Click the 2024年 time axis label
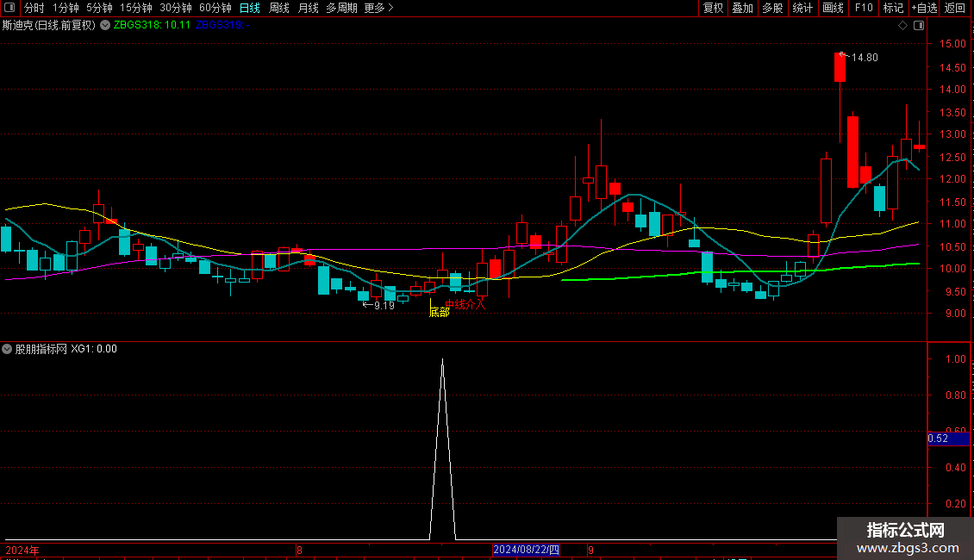This screenshot has width=974, height=560. pos(22,550)
